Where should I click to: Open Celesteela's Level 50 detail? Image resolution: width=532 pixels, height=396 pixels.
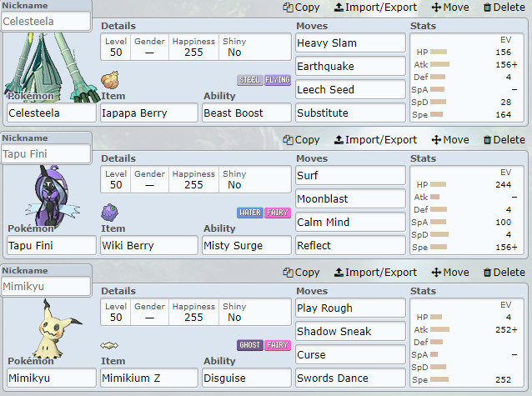pos(116,48)
